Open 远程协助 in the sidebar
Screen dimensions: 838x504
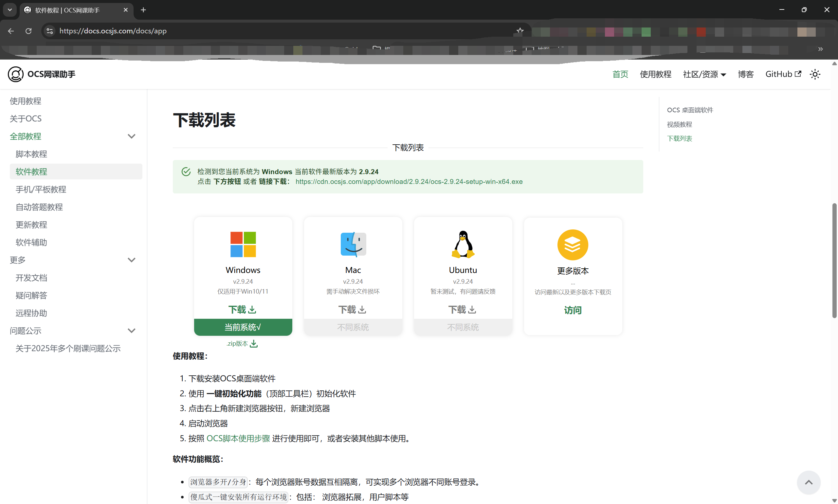[x=31, y=313]
